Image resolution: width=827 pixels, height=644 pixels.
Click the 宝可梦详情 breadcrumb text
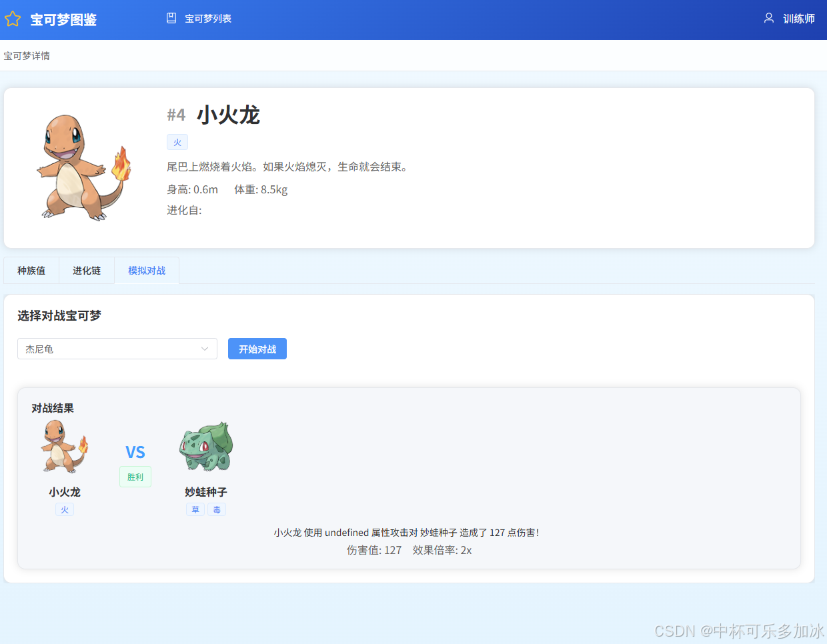pos(27,56)
